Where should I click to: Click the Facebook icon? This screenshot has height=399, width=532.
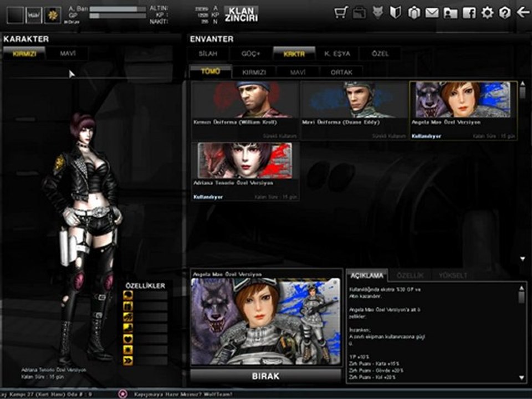tap(469, 13)
